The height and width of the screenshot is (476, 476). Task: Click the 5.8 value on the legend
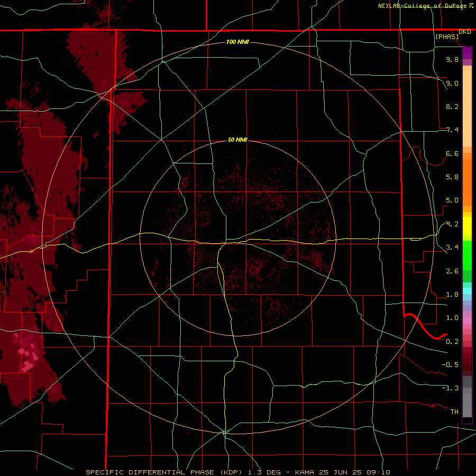coord(452,177)
